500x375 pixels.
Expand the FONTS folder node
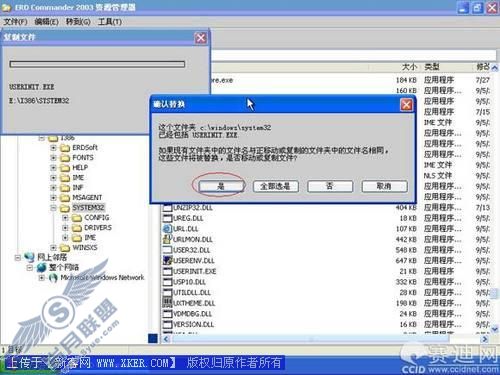pos(53,157)
